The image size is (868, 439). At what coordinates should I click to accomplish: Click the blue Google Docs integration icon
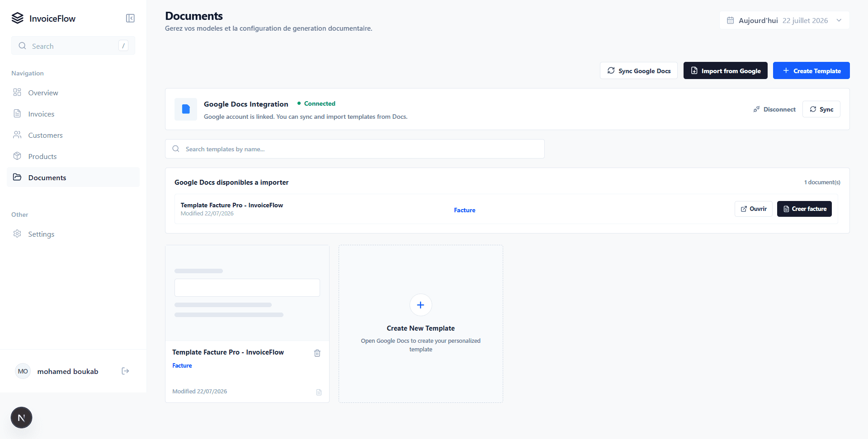[186, 109]
